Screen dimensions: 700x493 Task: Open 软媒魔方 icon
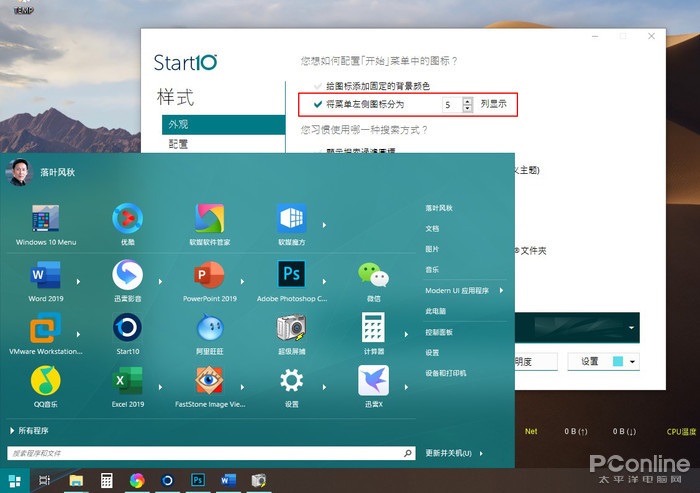[292, 218]
